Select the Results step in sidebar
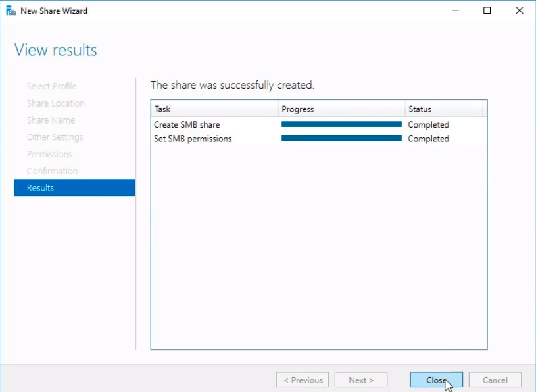 click(x=74, y=187)
